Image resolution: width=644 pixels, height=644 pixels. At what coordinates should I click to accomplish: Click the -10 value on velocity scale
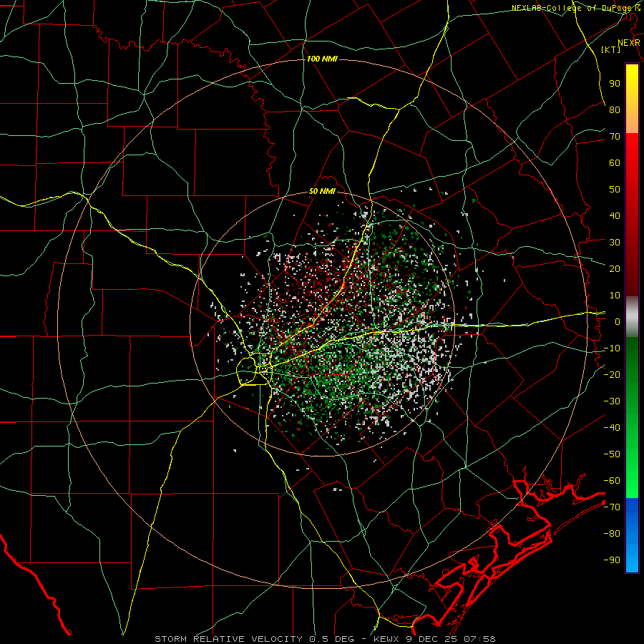coord(612,348)
